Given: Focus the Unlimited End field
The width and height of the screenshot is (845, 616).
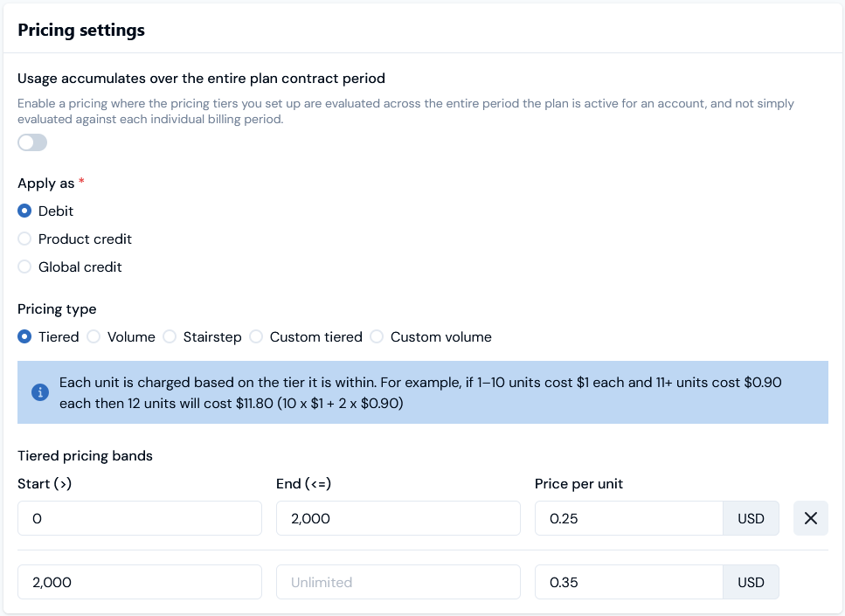Looking at the screenshot, I should pos(398,582).
